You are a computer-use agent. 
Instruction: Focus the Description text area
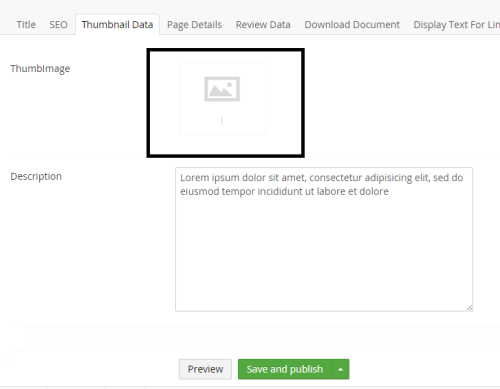point(324,239)
